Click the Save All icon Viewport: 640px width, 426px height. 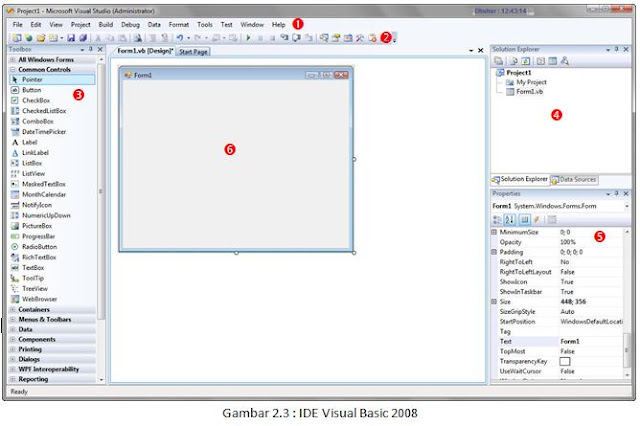coord(83,38)
